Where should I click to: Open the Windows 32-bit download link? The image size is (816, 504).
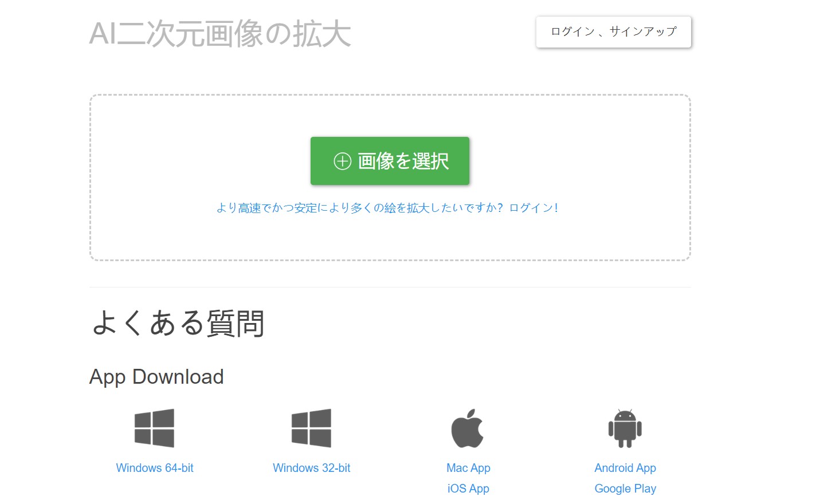(311, 468)
